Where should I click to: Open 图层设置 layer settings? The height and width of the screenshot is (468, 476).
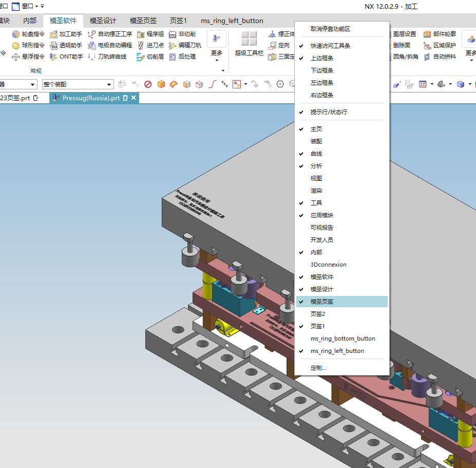pyautogui.click(x=404, y=34)
